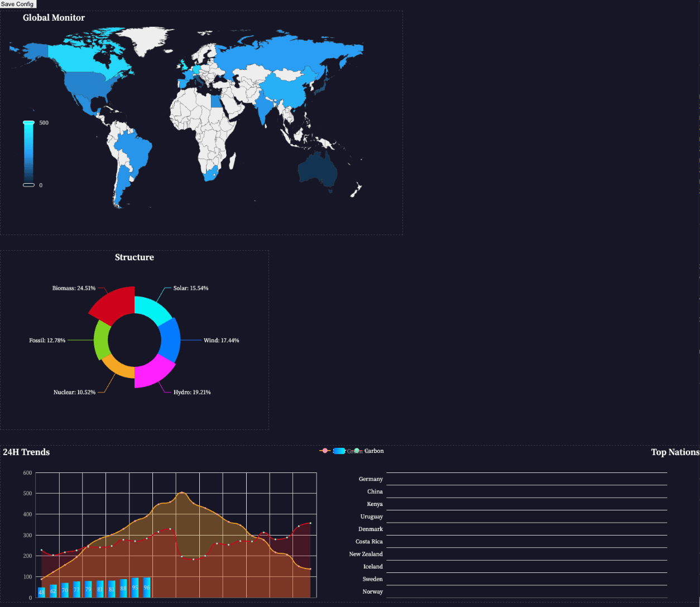Click the Germany label in Top Nations
Screen dimensions: 700x607
pos(371,479)
